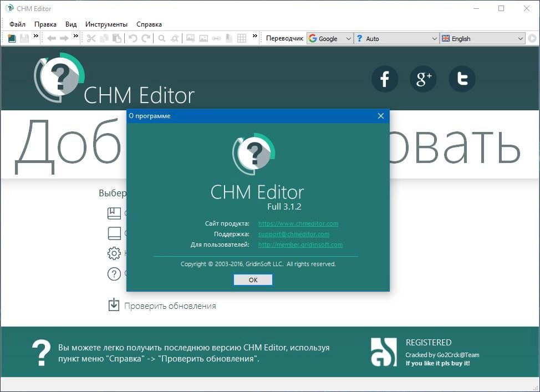Screen dimensions: 540x392
Task: Click the Проверить обновления link
Action: point(170,306)
